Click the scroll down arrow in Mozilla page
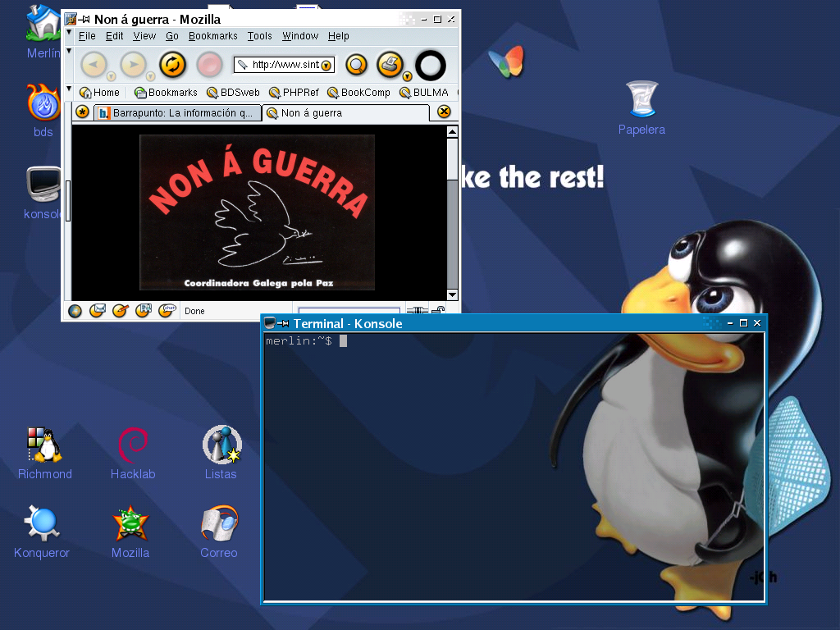 452,294
